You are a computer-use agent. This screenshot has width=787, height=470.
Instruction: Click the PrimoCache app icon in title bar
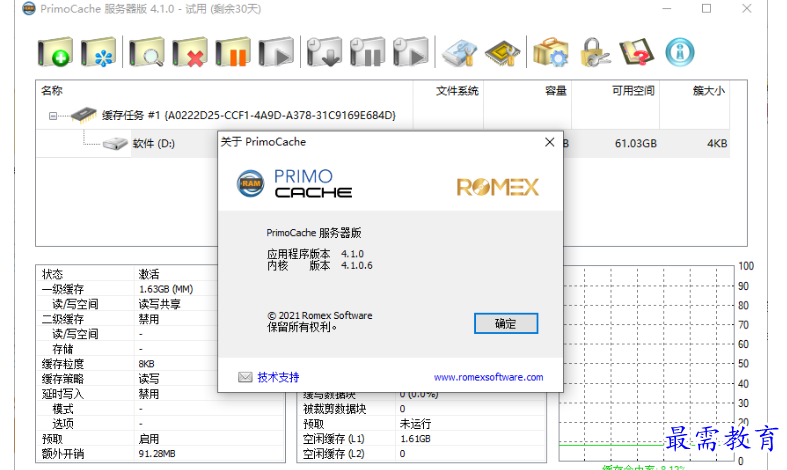tap(29, 9)
